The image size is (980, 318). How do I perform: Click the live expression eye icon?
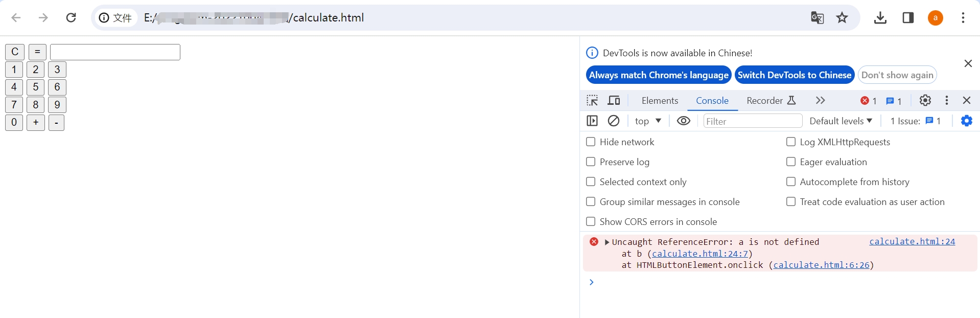click(x=683, y=121)
